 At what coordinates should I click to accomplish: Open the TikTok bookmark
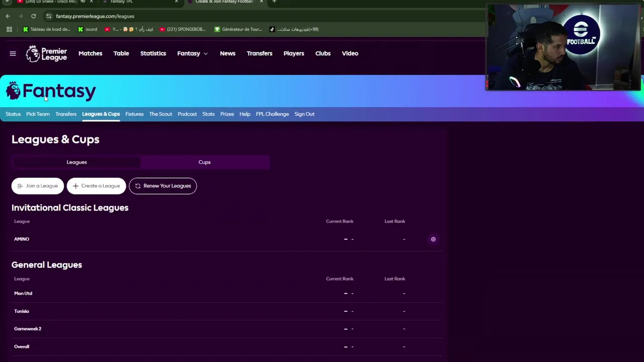coord(294,29)
